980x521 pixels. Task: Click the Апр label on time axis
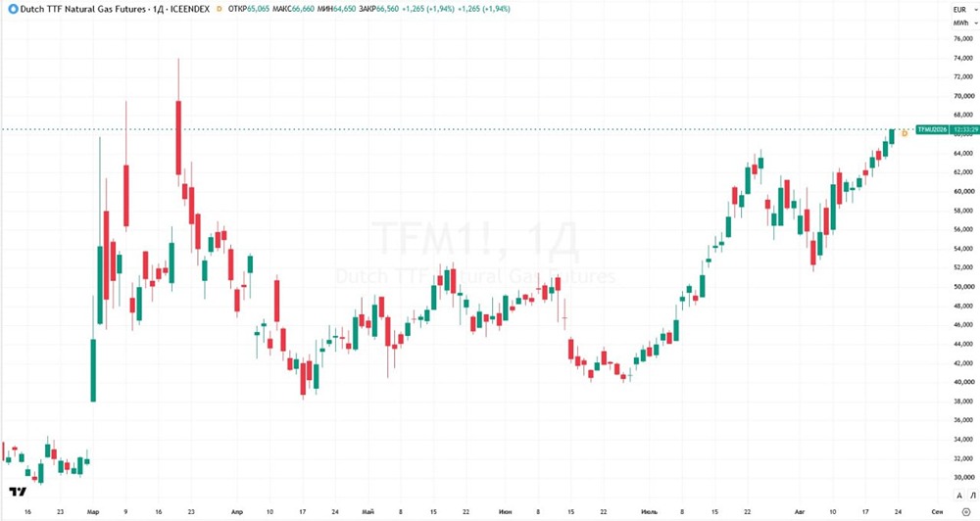click(x=237, y=512)
